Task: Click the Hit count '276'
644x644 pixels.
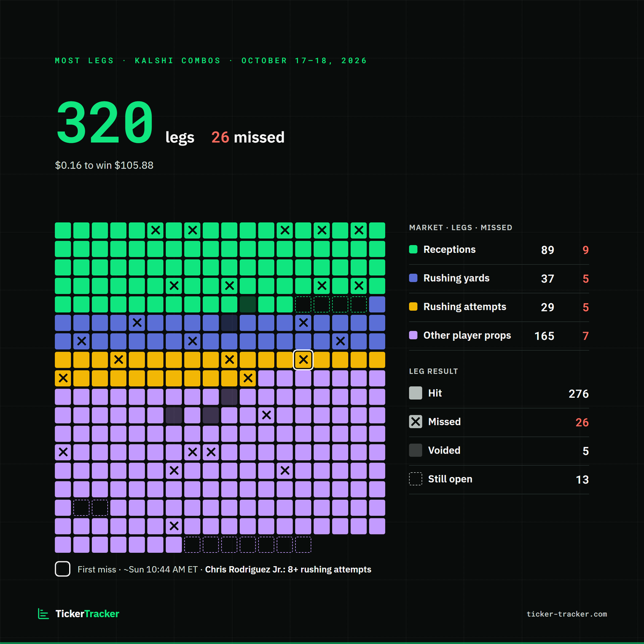Action: pyautogui.click(x=579, y=394)
